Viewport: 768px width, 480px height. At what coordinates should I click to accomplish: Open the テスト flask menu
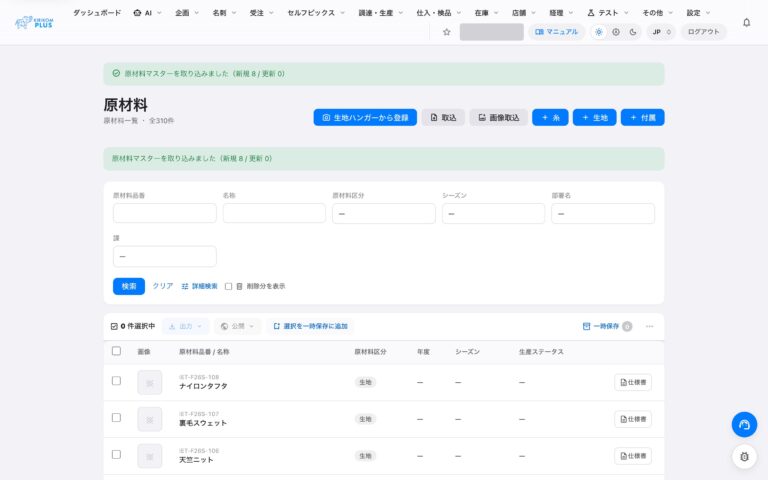coord(608,13)
